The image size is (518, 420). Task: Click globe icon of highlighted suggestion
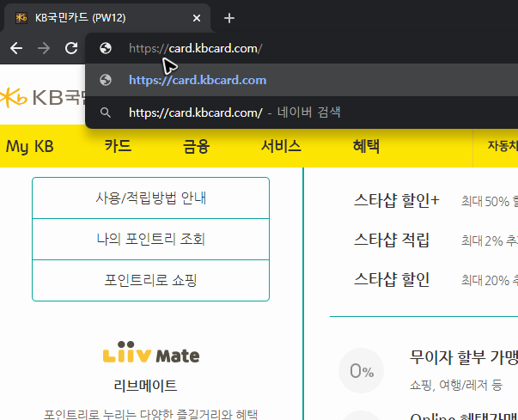tap(106, 80)
